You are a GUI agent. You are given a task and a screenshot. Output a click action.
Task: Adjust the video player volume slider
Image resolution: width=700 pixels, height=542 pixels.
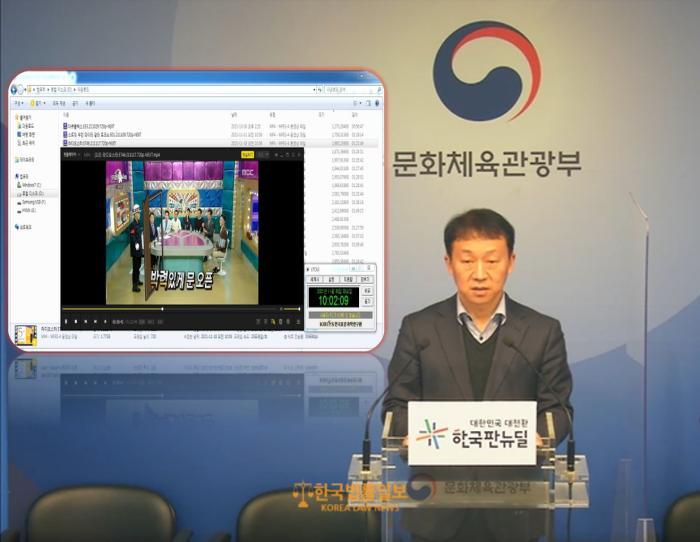(292, 309)
